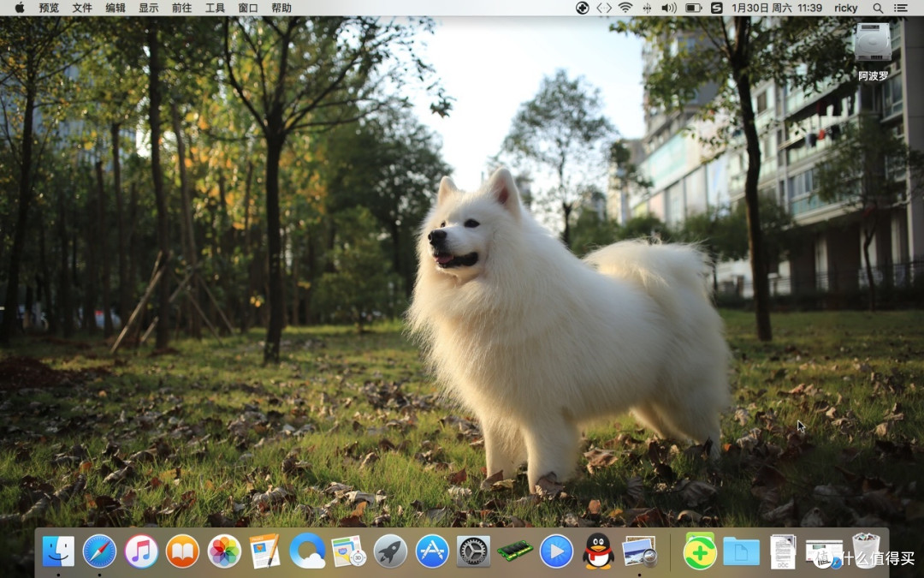Open the 文件 menu

point(82,8)
